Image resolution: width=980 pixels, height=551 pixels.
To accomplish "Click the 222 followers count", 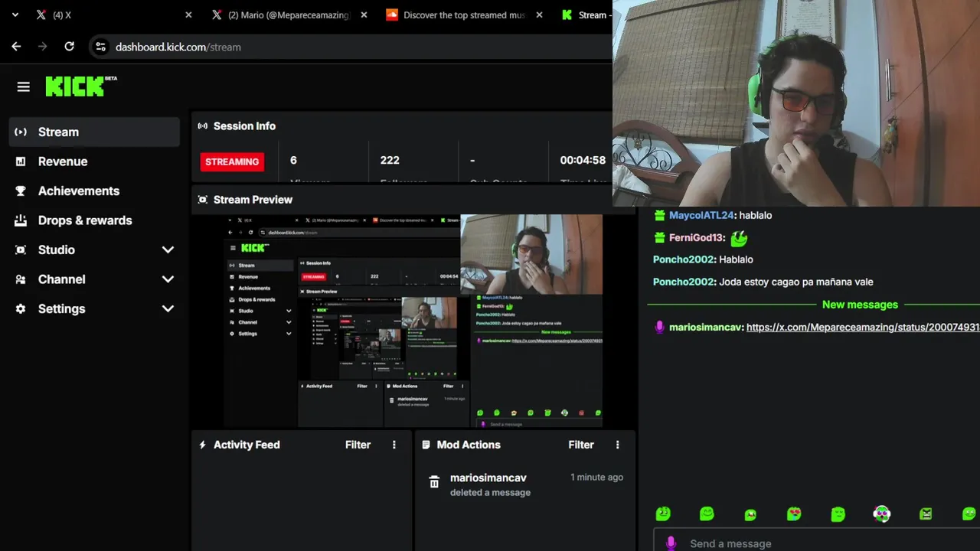I will tap(390, 160).
